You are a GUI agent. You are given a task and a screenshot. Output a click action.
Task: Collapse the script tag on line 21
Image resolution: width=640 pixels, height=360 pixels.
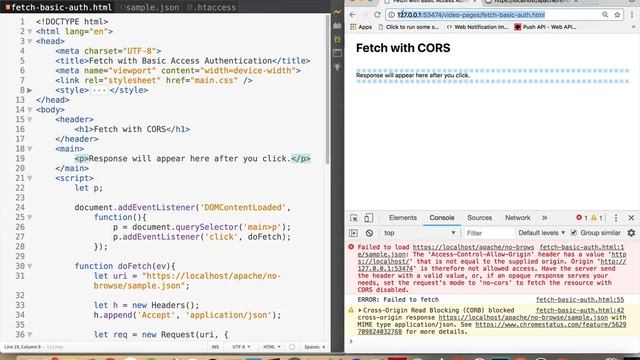30,178
